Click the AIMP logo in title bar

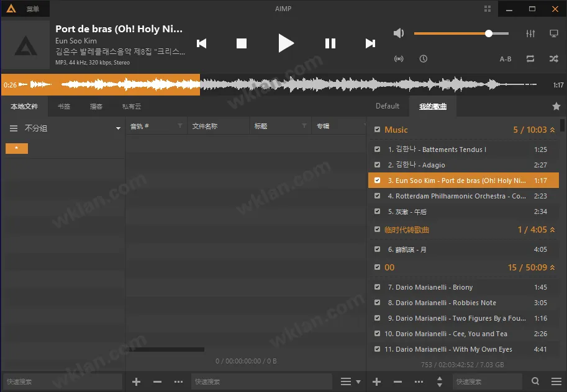(11, 8)
